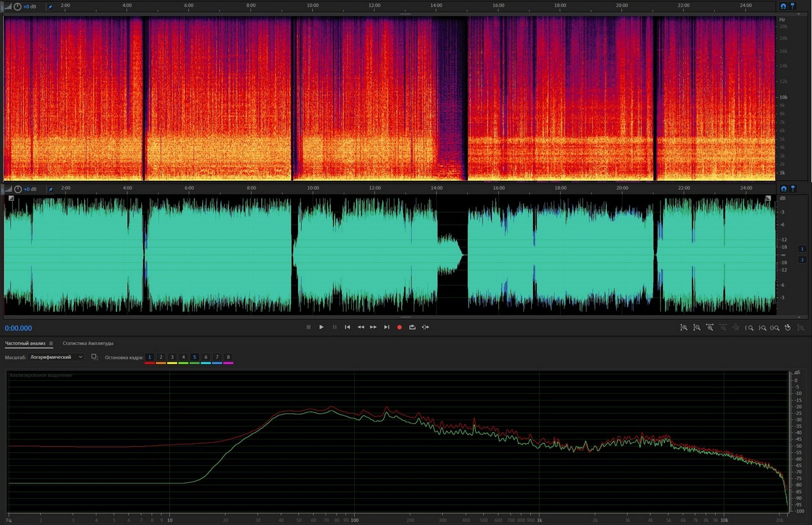Open the Частотный анализ panel menu

coord(51,344)
